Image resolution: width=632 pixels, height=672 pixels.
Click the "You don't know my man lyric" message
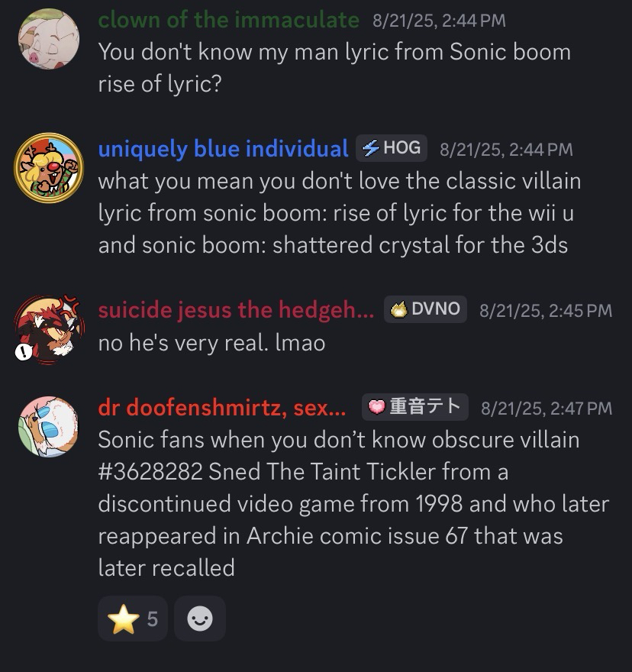[334, 68]
